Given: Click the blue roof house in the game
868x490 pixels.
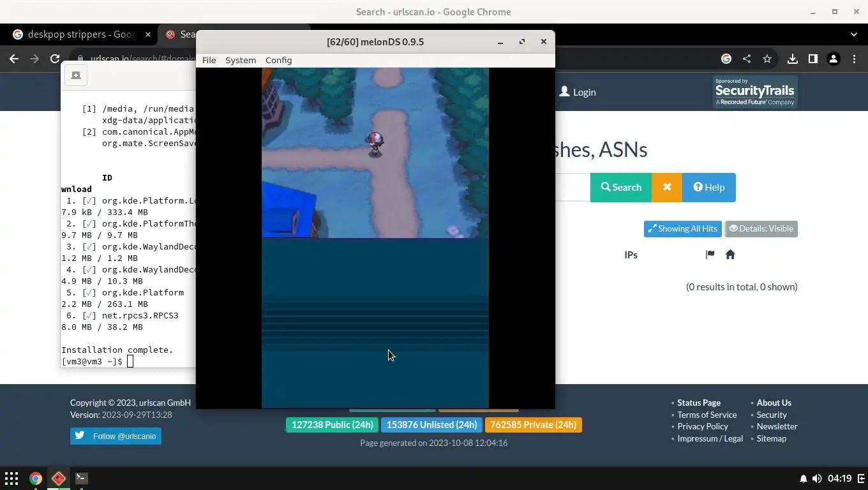Looking at the screenshot, I should pyautogui.click(x=288, y=209).
